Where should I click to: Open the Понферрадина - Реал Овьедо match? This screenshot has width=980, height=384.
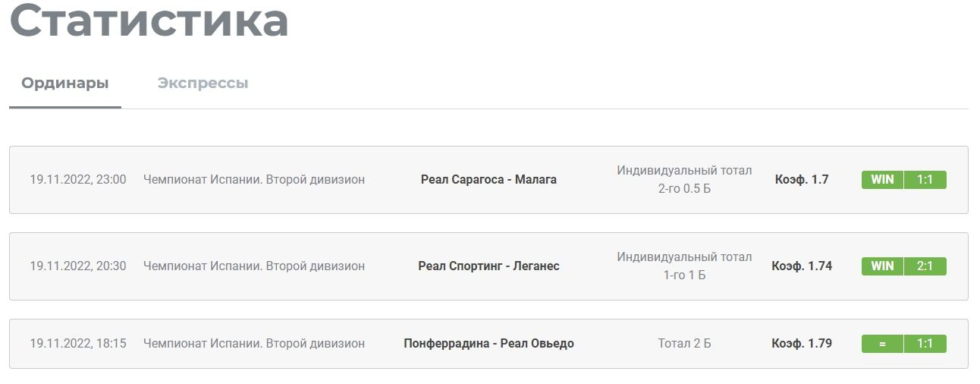click(488, 344)
